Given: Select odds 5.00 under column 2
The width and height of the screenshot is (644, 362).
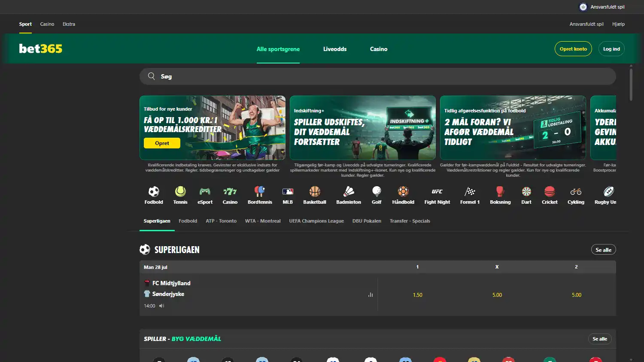Looking at the screenshot, I should point(577,295).
